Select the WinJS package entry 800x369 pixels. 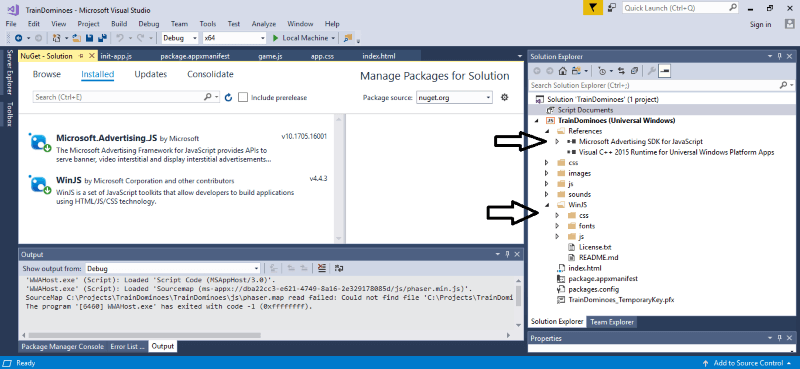[x=179, y=190]
